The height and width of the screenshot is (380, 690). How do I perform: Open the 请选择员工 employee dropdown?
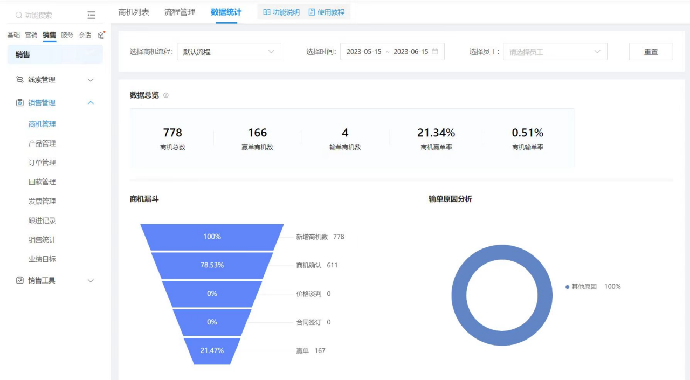click(x=555, y=51)
